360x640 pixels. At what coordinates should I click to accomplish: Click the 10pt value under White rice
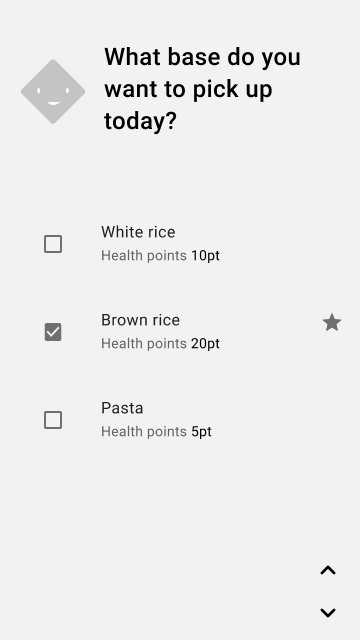(x=206, y=256)
